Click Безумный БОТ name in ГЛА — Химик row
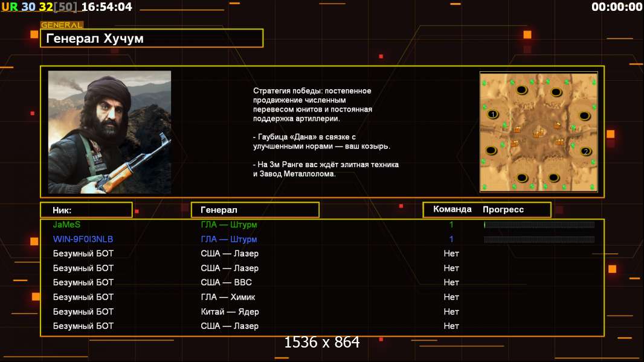This screenshot has height=362, width=644. coord(83,297)
